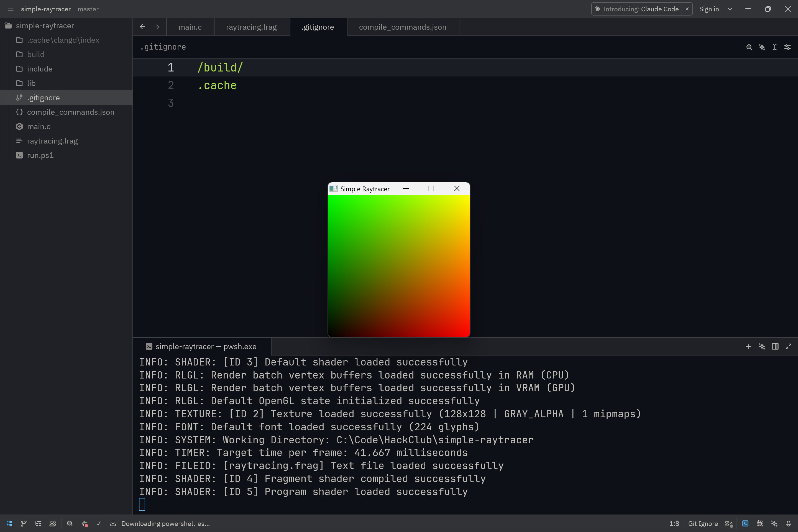Viewport: 798px width, 532px height.
Task: Toggle the Project Panel in status bar
Action: click(x=9, y=523)
